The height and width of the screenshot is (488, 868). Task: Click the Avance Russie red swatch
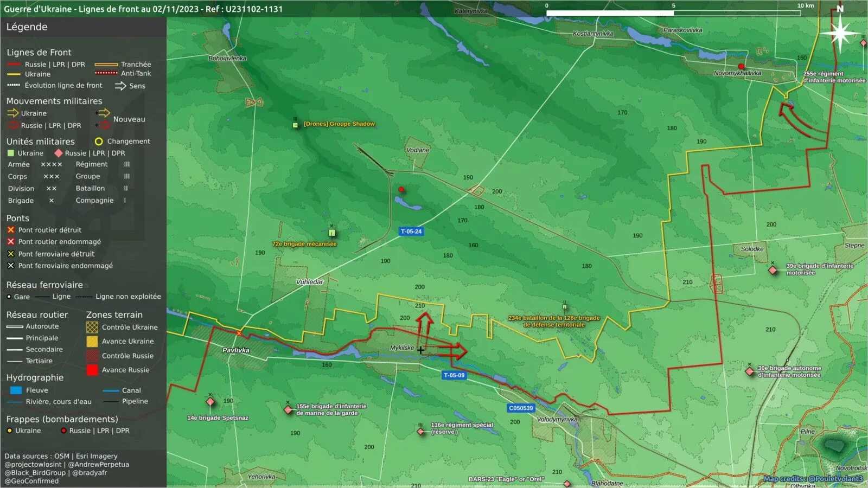click(x=92, y=370)
